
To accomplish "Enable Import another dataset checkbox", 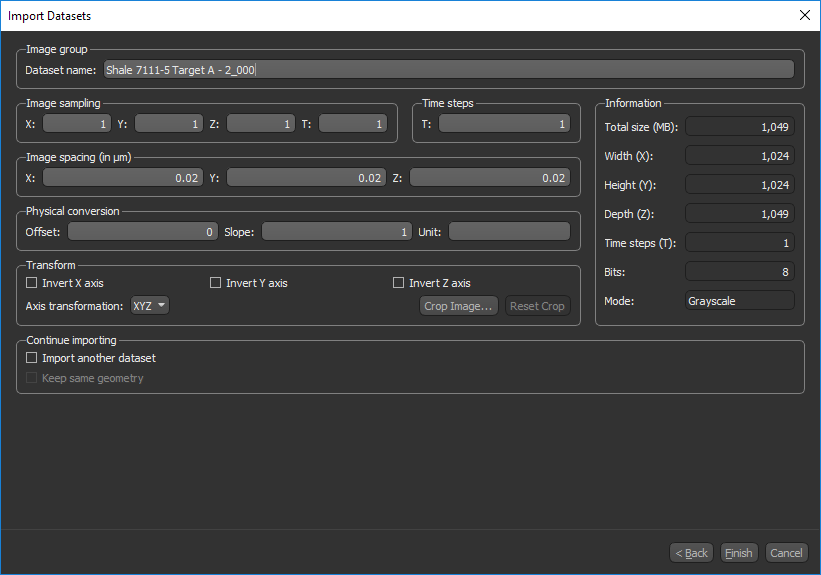I will point(32,358).
